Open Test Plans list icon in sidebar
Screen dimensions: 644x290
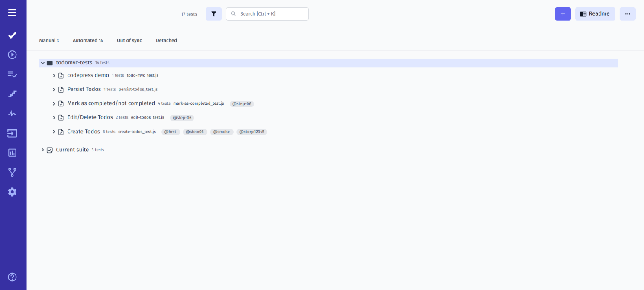point(12,74)
